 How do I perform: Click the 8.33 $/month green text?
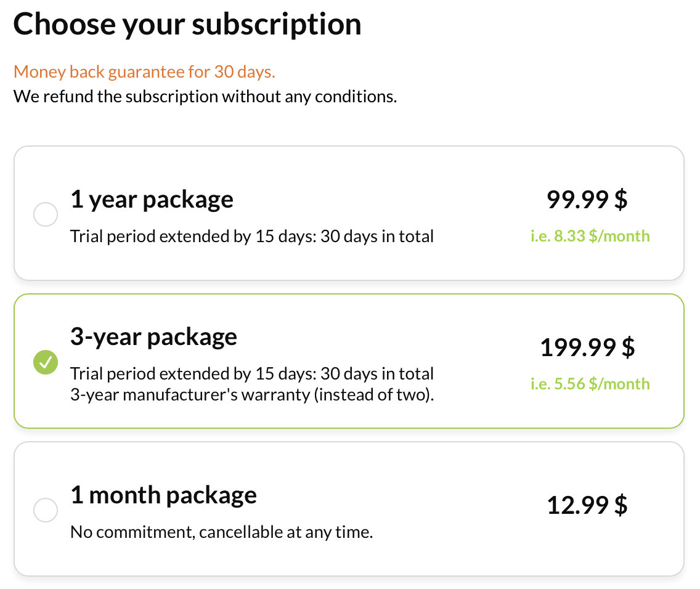click(590, 236)
